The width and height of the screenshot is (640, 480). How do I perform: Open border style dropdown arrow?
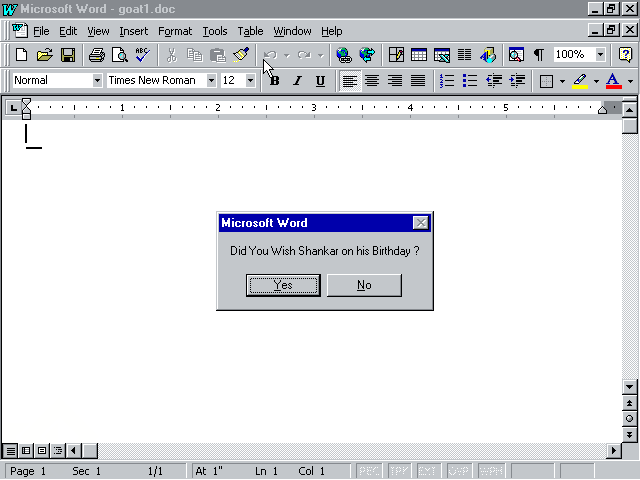pyautogui.click(x=562, y=81)
